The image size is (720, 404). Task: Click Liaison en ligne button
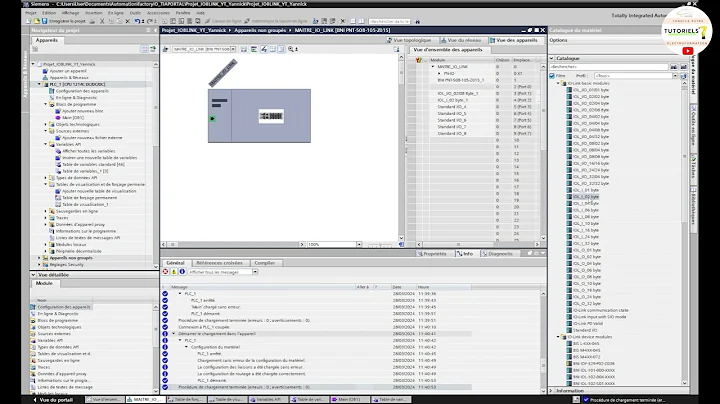[x=223, y=21]
